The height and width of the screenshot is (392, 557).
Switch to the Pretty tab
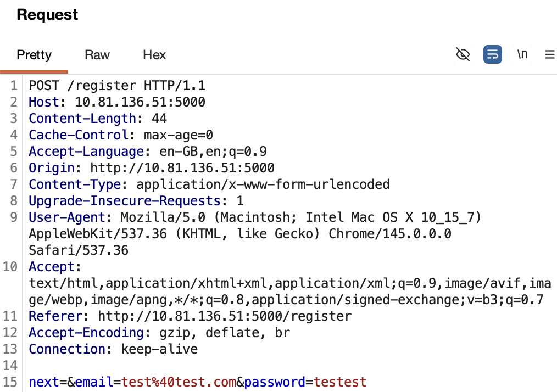pos(34,55)
